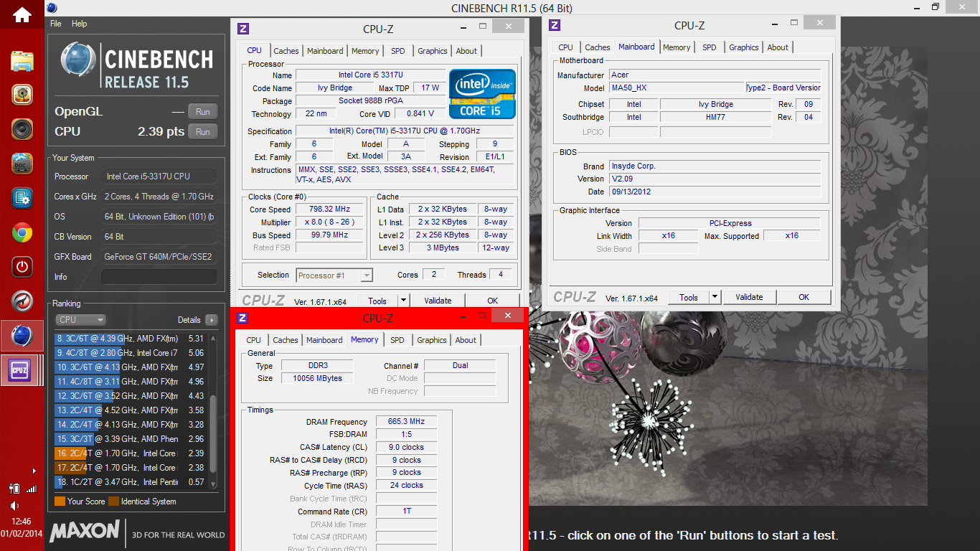
Task: Open the gold disc media icon in sidebar
Action: coord(22,95)
